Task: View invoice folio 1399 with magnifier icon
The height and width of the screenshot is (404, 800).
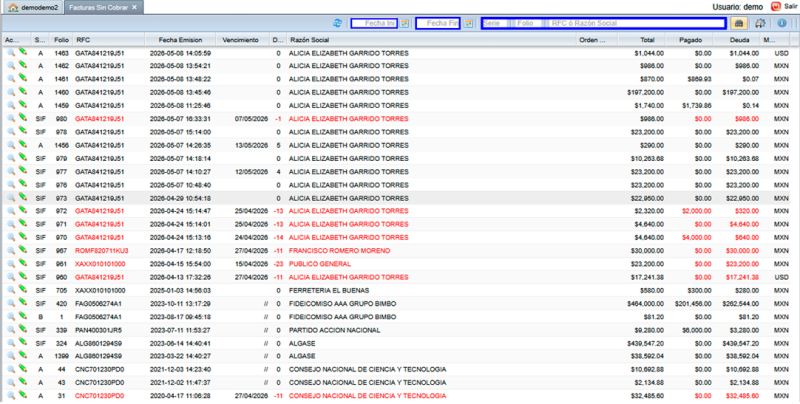Action: coord(11,356)
